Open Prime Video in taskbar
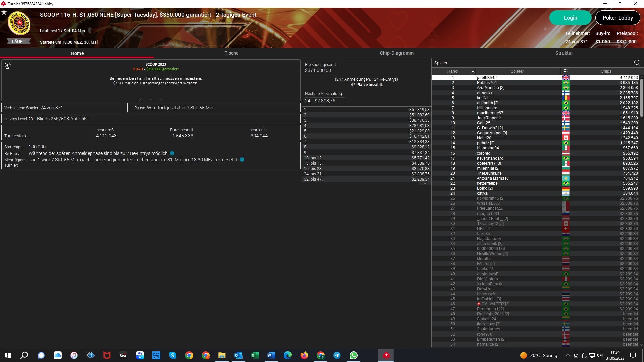 tap(156, 355)
